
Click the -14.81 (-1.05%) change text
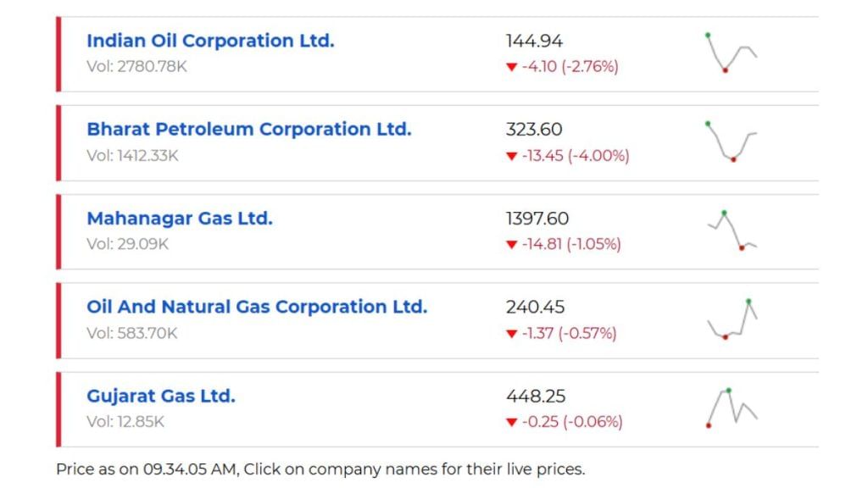[x=571, y=244]
